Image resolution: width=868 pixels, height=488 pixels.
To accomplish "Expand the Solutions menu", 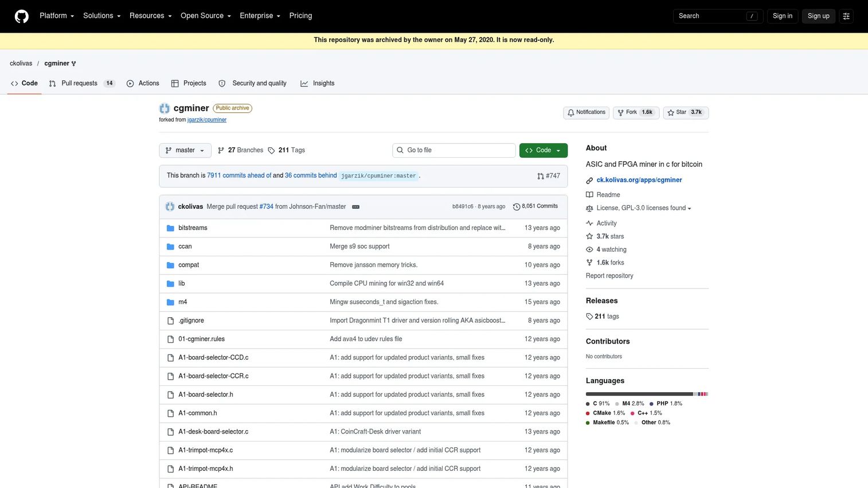I will 102,16.
